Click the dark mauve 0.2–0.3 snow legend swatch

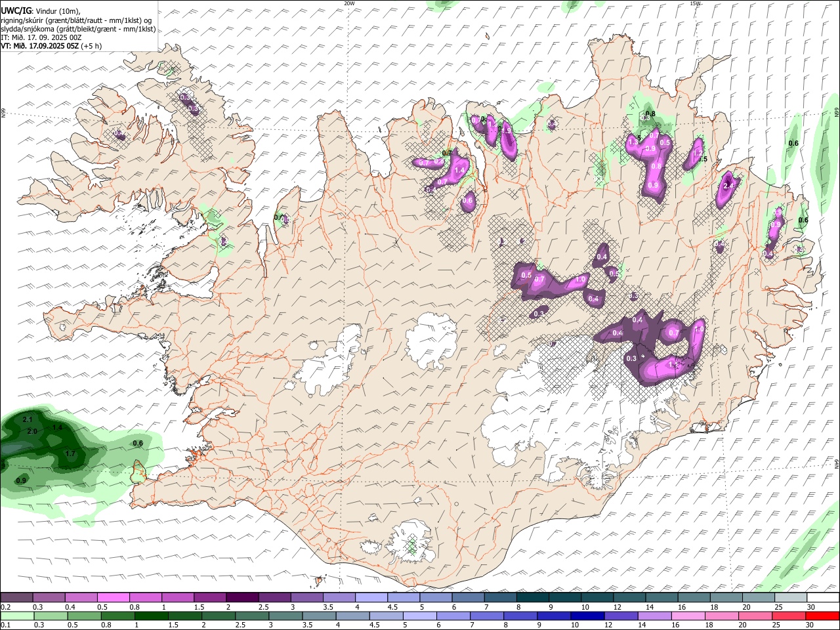pyautogui.click(x=17, y=598)
